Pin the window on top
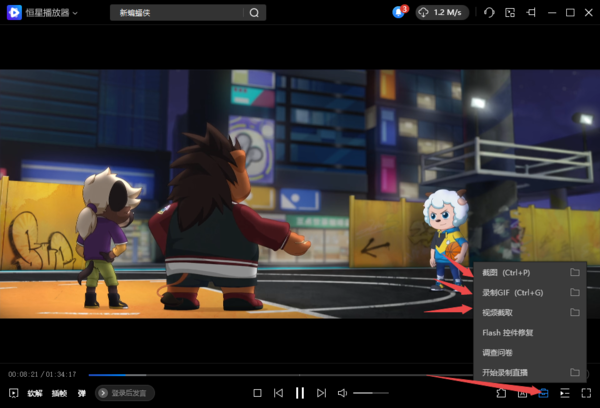The image size is (600, 408). click(x=530, y=13)
